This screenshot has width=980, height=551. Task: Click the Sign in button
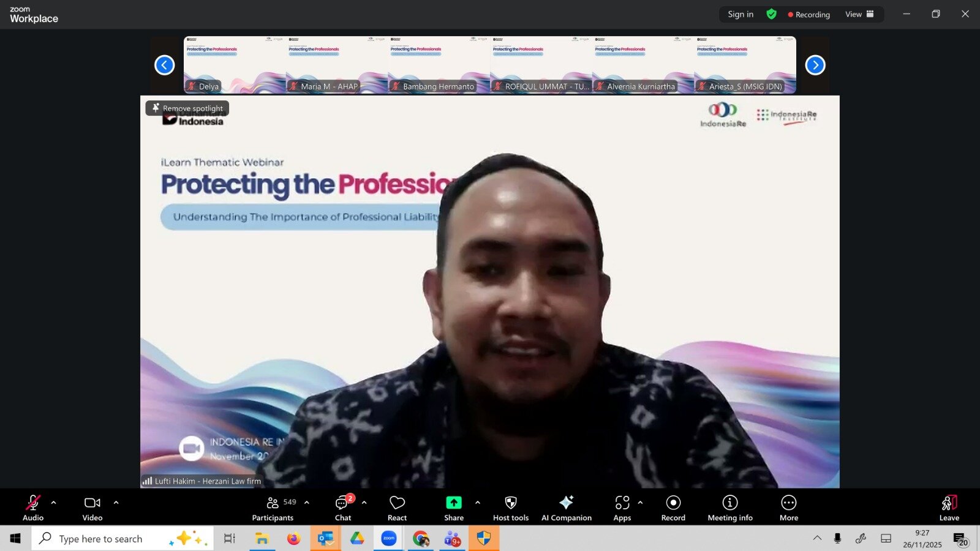coord(741,14)
